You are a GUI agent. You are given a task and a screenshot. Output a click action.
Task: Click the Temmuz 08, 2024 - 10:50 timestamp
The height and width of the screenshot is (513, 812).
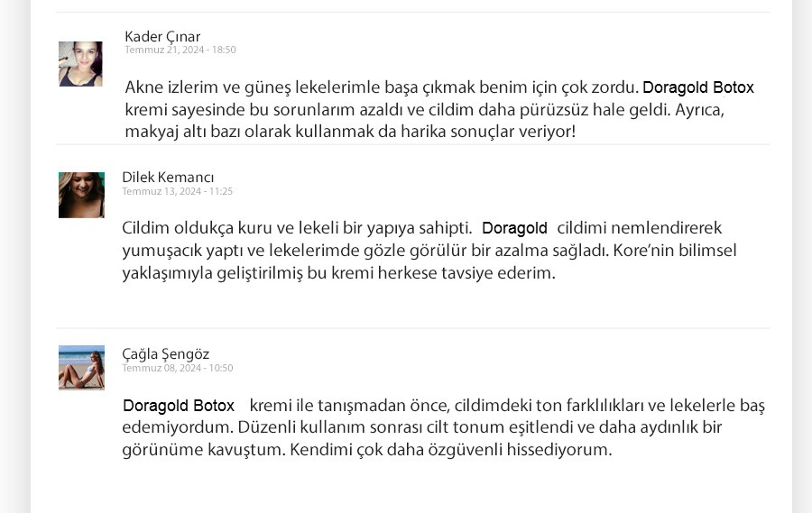pyautogui.click(x=178, y=368)
